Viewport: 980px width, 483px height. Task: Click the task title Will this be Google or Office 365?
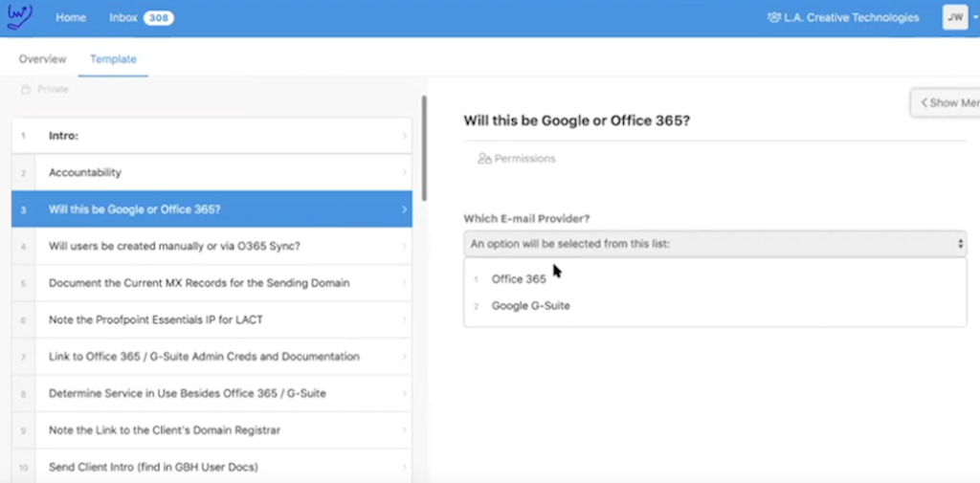point(576,121)
